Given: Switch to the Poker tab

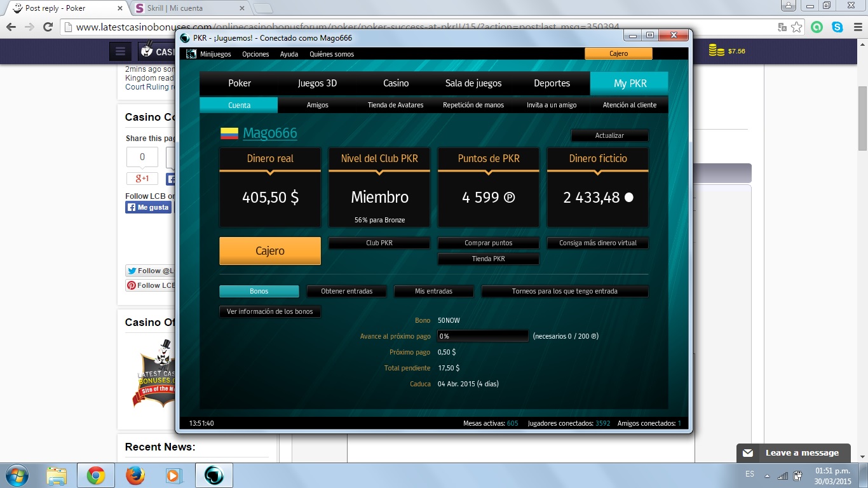Looking at the screenshot, I should 240,83.
